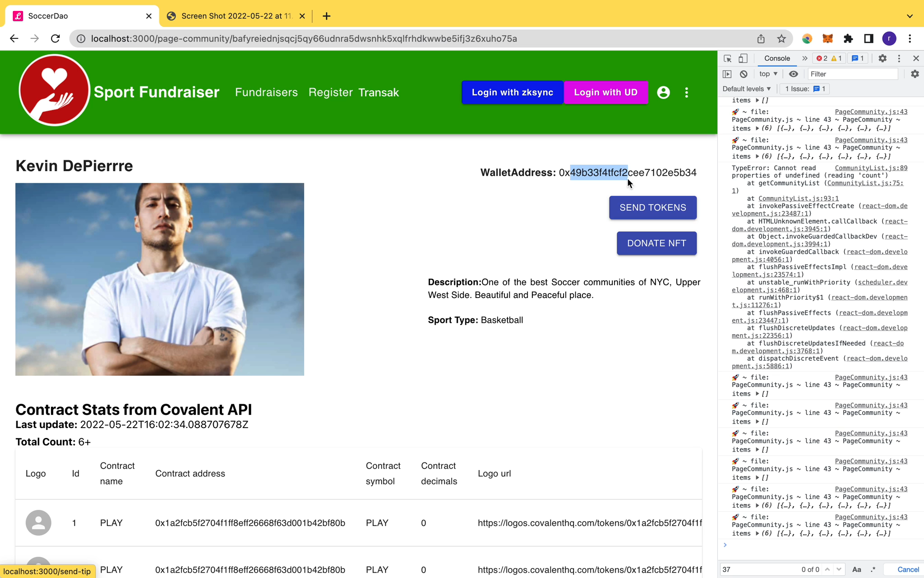924x578 pixels.
Task: Click the Contract address column header
Action: tap(190, 474)
